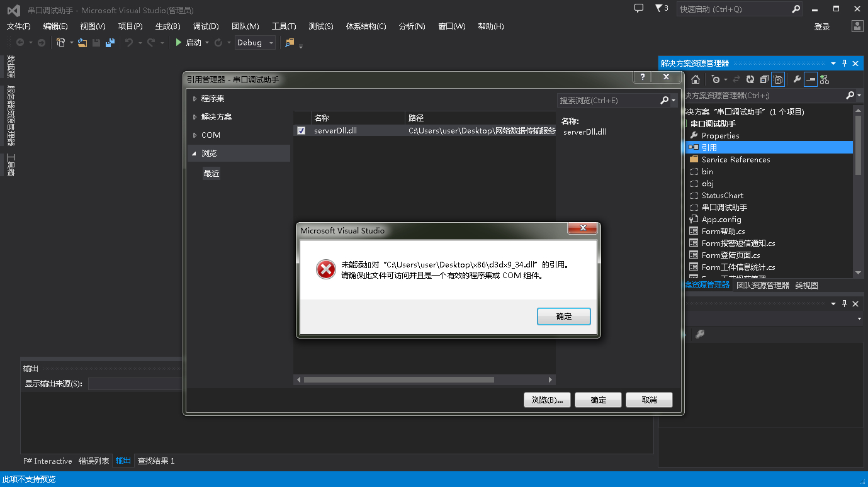Click the Collapse All icon in Solution Explorer
Viewport: 868px width, 487px height.
764,79
